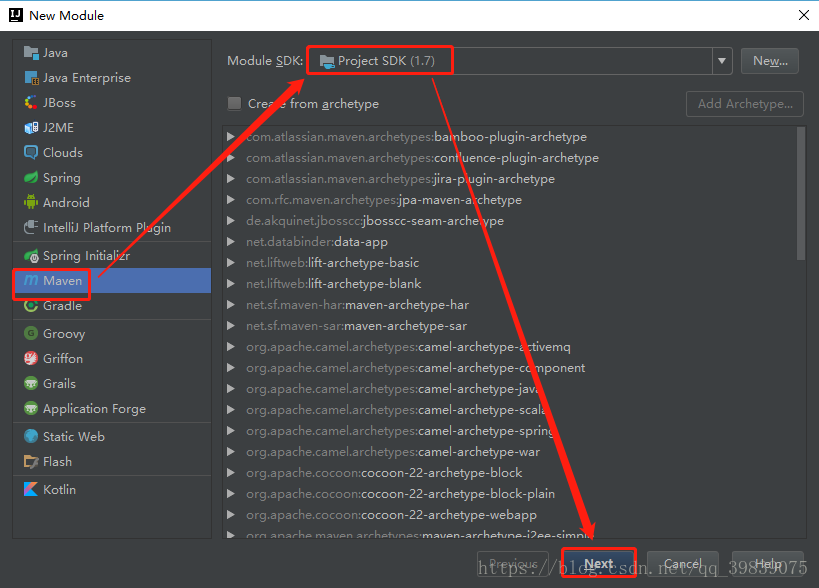This screenshot has height=588, width=819.
Task: Enable Create from archetype checkbox
Action: [234, 103]
